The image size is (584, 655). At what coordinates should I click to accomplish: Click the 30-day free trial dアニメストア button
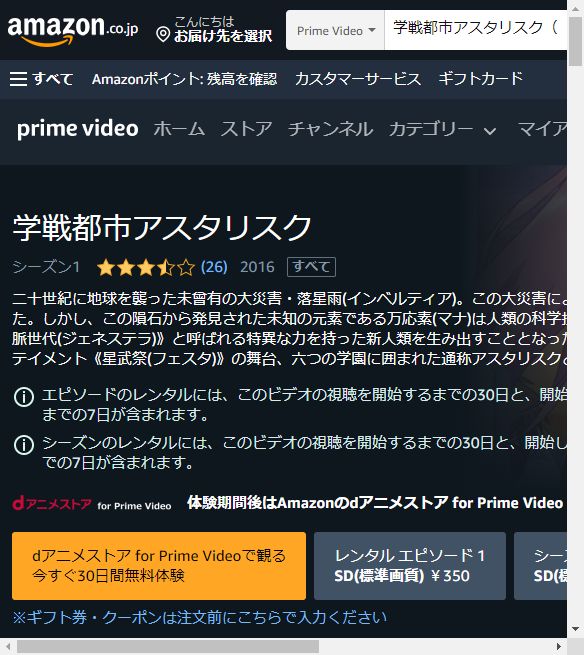click(159, 566)
